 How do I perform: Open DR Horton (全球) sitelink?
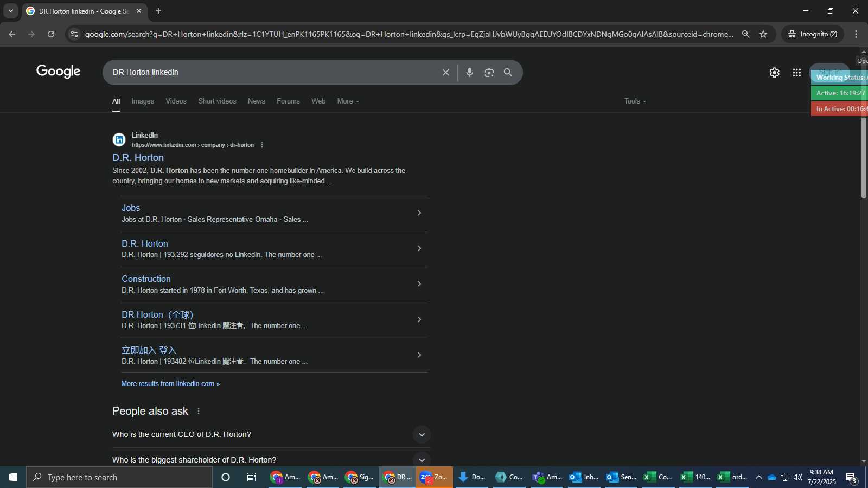tap(157, 315)
